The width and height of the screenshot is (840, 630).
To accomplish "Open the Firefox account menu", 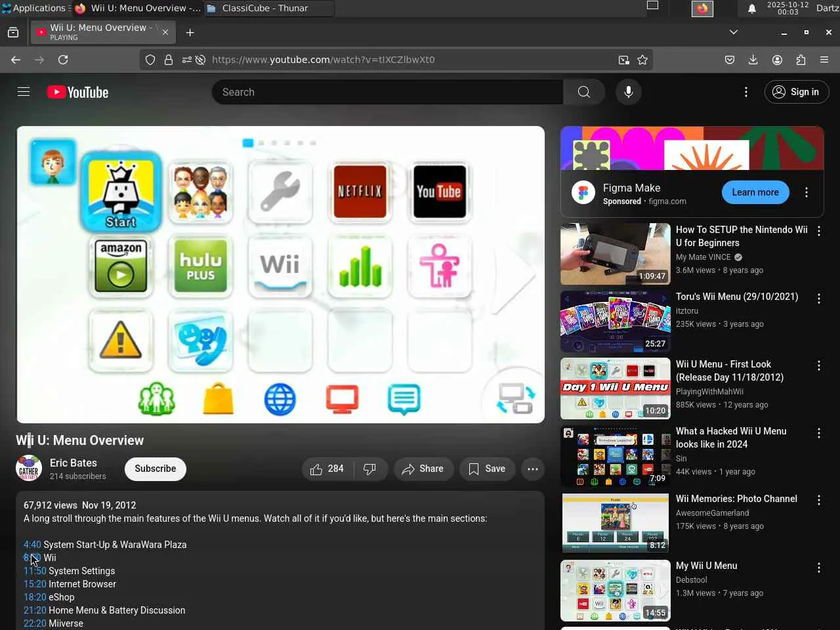I will click(777, 60).
